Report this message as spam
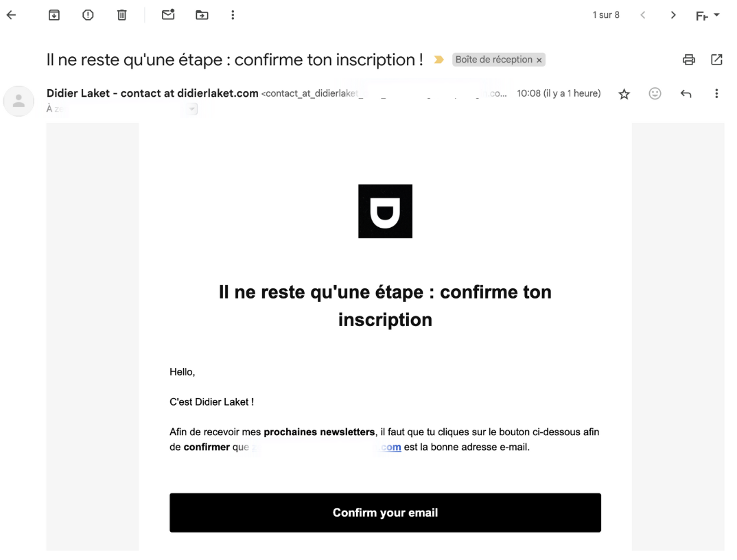Image resolution: width=737 pixels, height=560 pixels. [x=88, y=15]
